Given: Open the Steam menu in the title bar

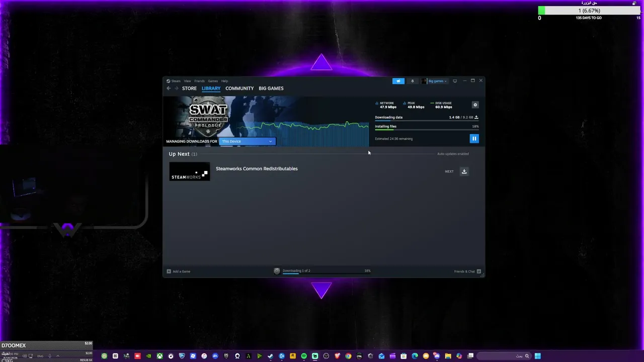Looking at the screenshot, I should 174,81.
